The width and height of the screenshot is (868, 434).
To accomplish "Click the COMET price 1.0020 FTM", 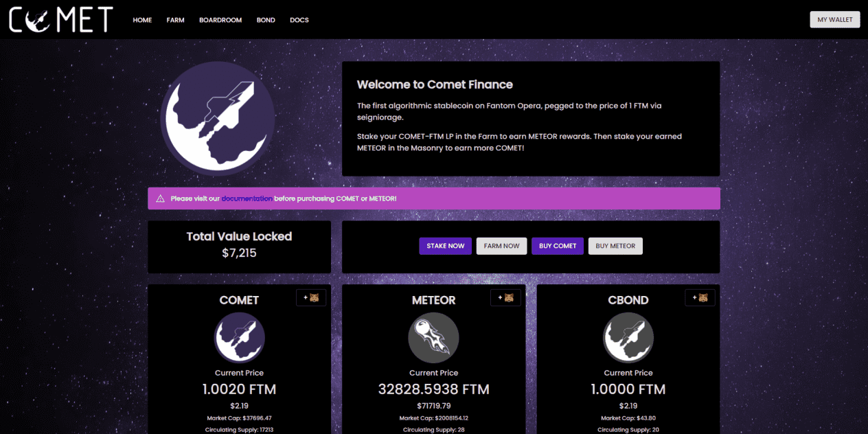I will 239,389.
